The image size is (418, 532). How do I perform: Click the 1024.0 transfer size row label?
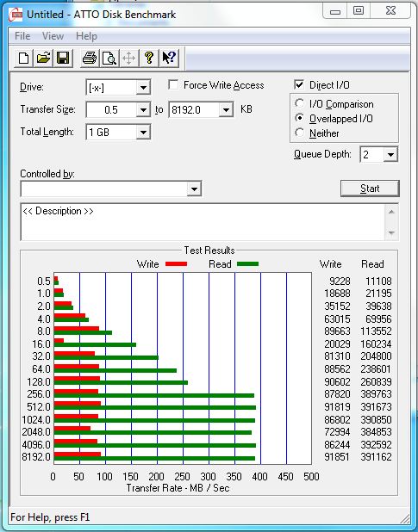click(36, 420)
